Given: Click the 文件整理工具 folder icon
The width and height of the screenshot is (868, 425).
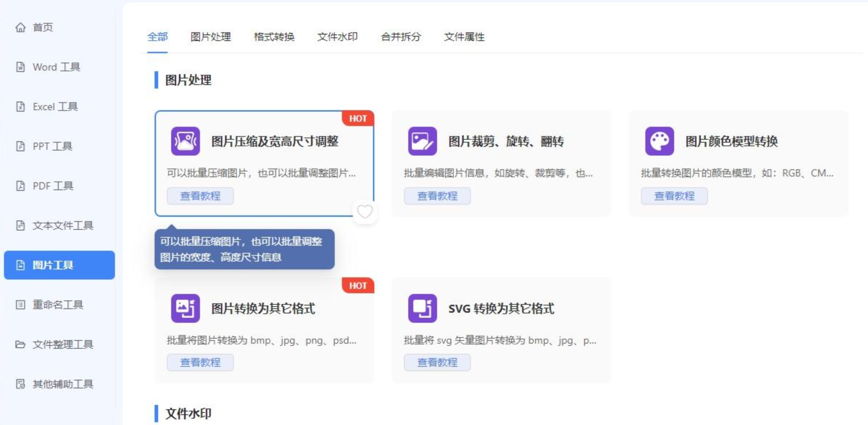Looking at the screenshot, I should click(21, 345).
